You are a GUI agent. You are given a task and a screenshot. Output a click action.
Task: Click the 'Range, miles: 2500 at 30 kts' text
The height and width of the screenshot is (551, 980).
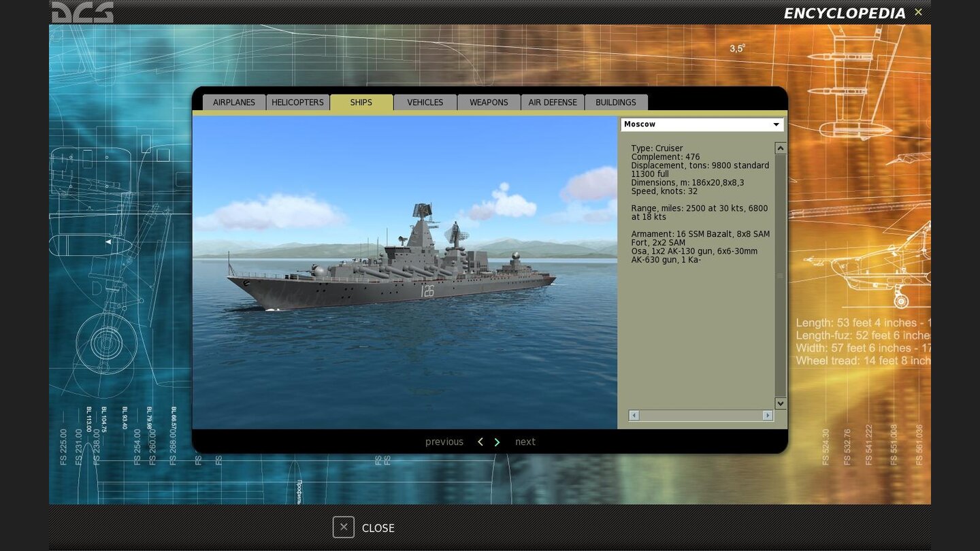click(x=685, y=208)
